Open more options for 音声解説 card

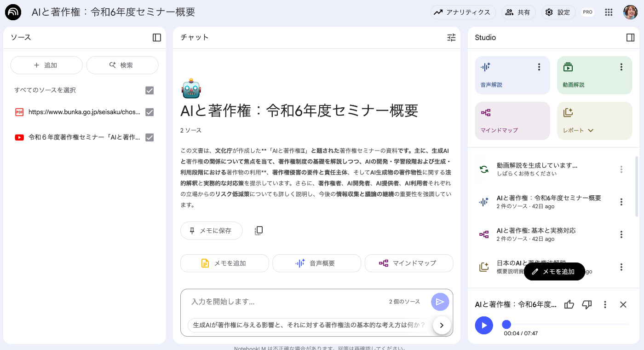click(539, 67)
